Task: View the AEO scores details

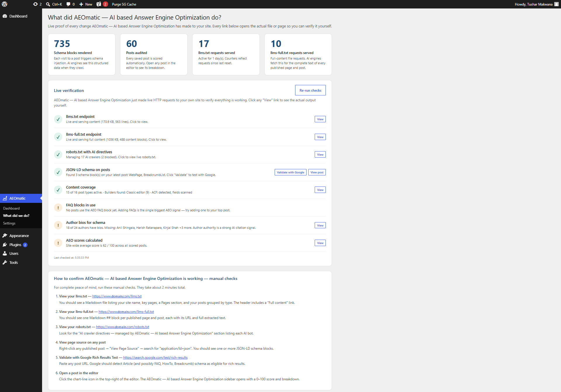Action: pos(320,243)
